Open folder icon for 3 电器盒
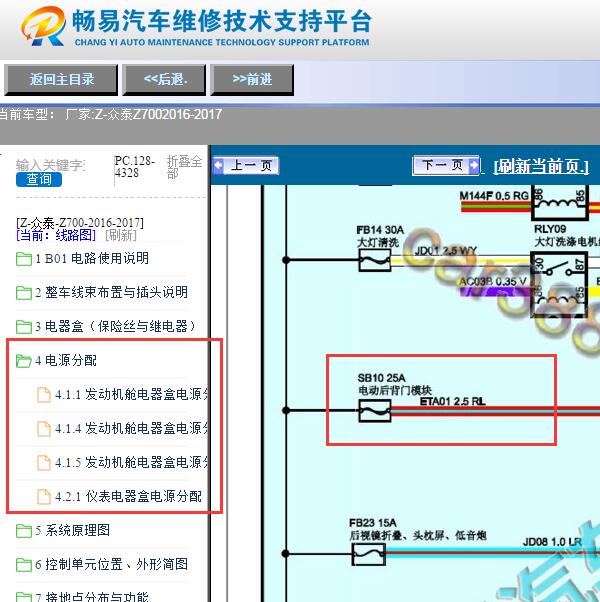This screenshot has height=602, width=600. pos(24,327)
